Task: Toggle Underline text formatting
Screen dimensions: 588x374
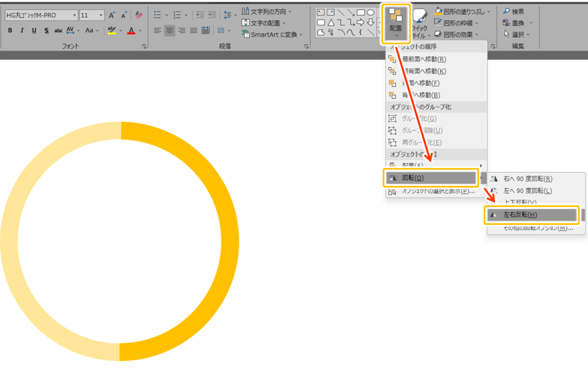Action: point(34,30)
